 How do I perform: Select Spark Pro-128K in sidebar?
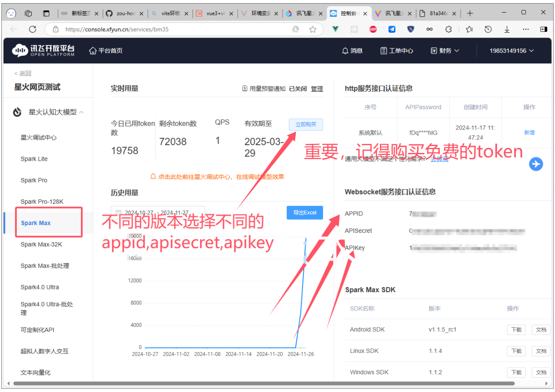42,201
